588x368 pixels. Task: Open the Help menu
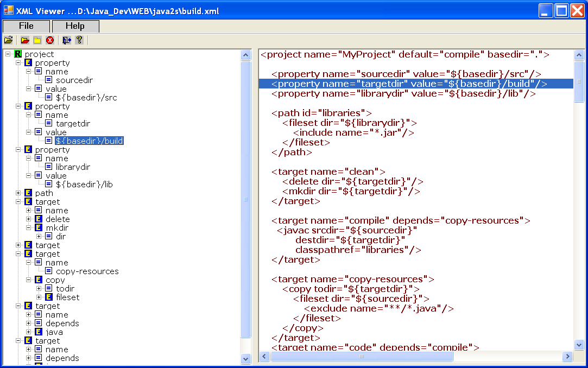75,26
